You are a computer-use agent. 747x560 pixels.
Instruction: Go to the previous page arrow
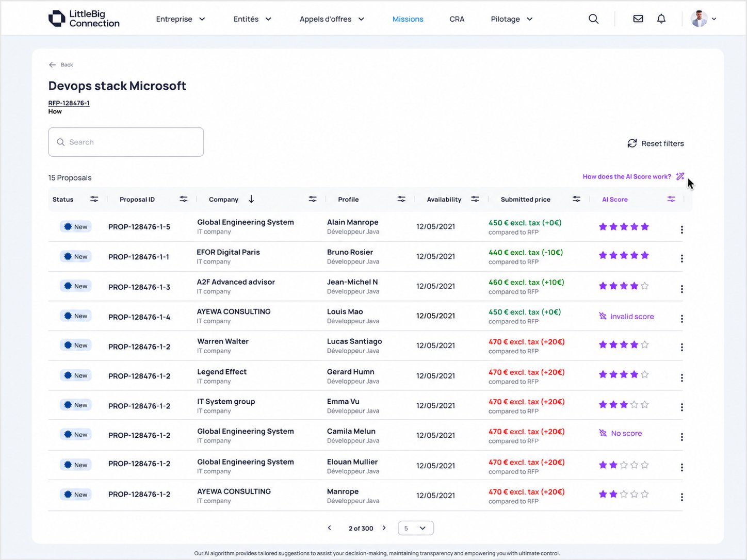[330, 528]
